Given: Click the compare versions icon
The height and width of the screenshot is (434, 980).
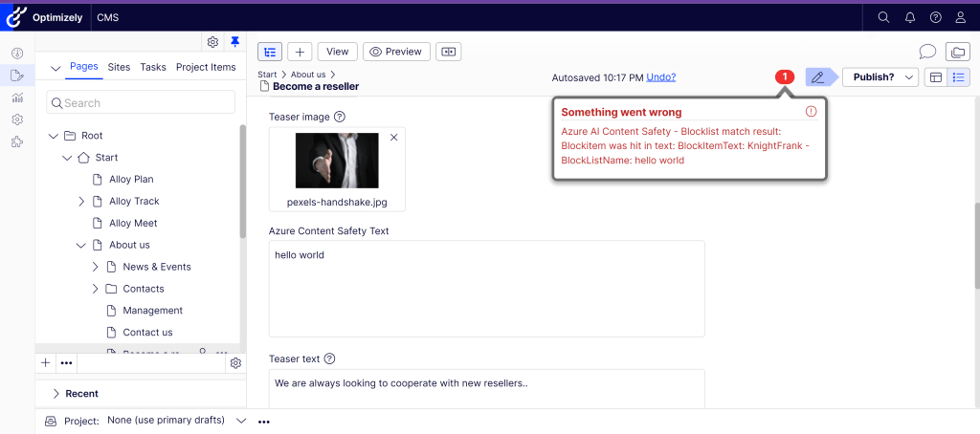Looking at the screenshot, I should 447,52.
